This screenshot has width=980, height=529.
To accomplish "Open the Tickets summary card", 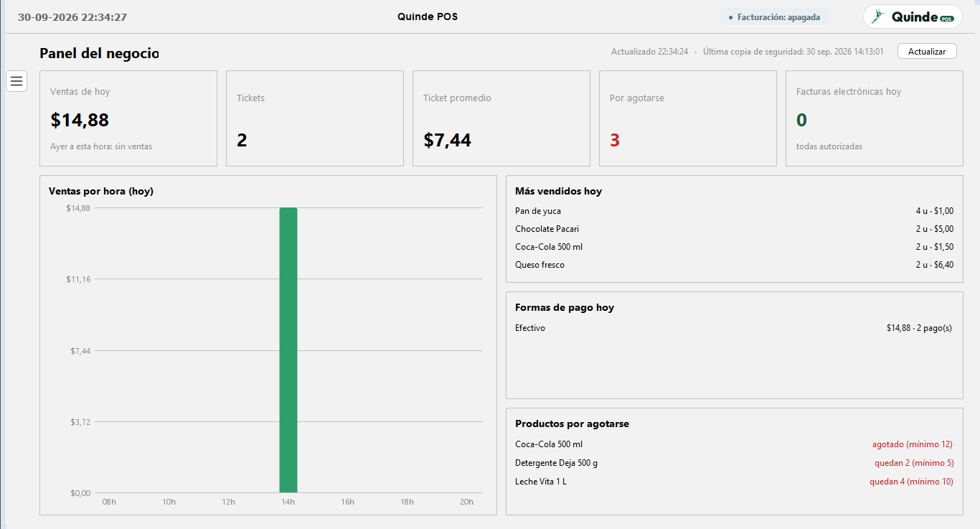I will pyautogui.click(x=315, y=118).
